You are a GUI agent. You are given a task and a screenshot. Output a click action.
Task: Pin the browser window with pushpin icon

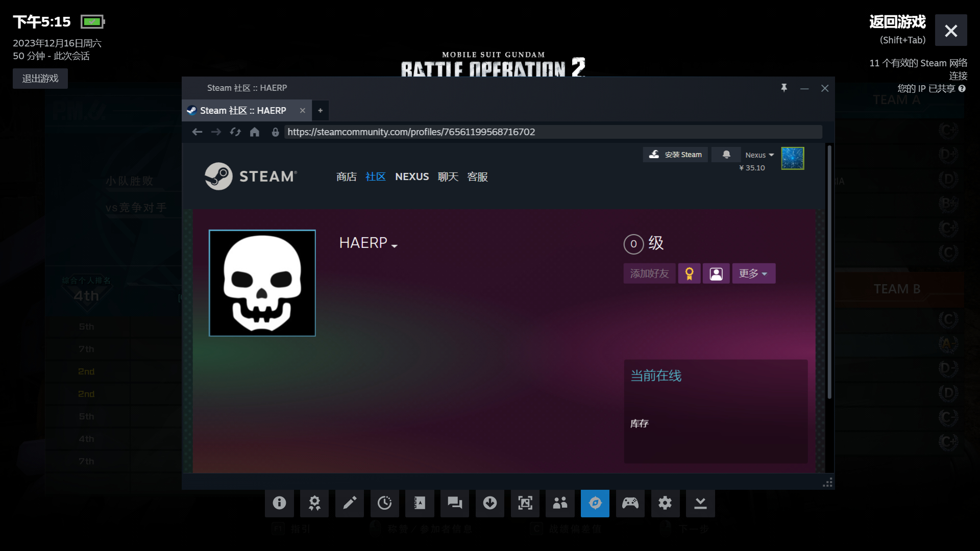[784, 88]
